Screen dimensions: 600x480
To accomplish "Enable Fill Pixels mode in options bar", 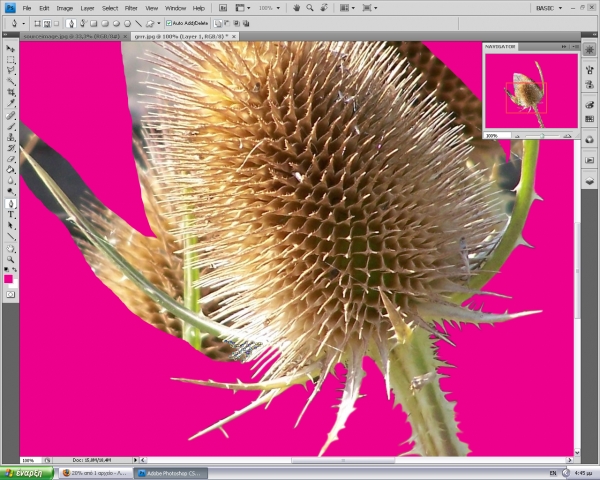I will (57, 23).
